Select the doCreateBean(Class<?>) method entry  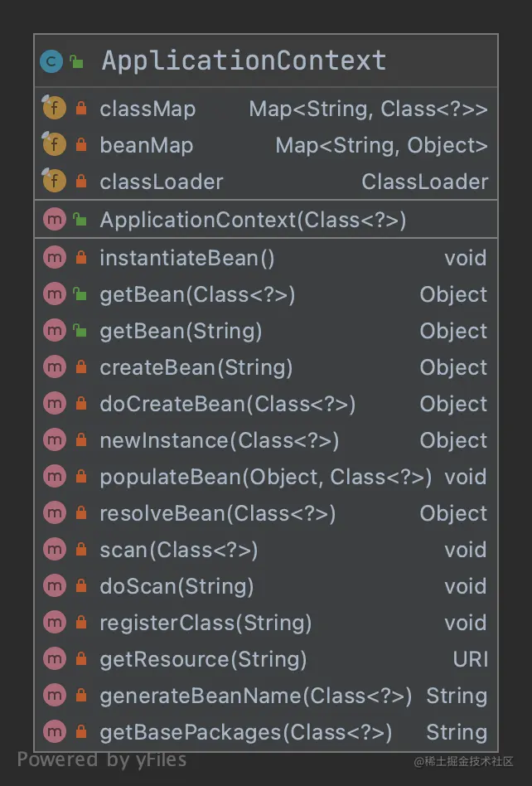[x=265, y=404]
